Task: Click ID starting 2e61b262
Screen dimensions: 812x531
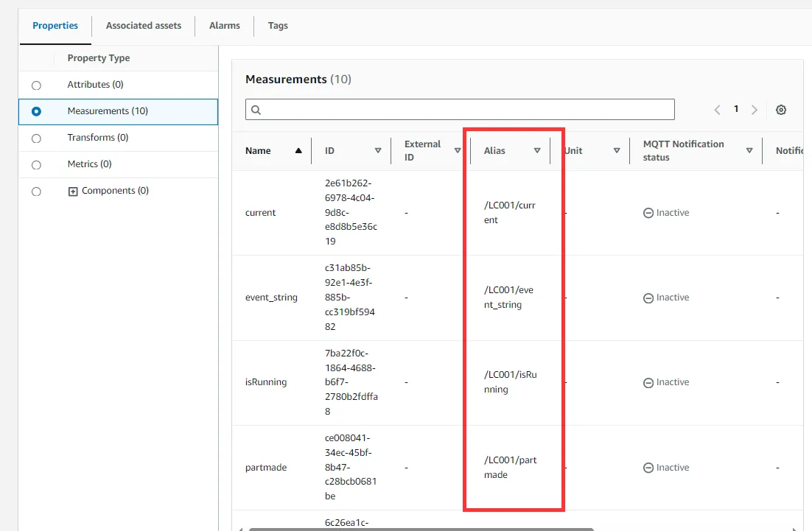Action: click(351, 212)
